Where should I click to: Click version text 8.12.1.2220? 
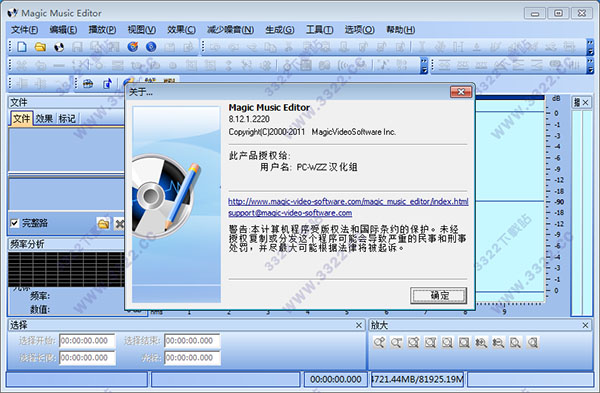point(249,119)
